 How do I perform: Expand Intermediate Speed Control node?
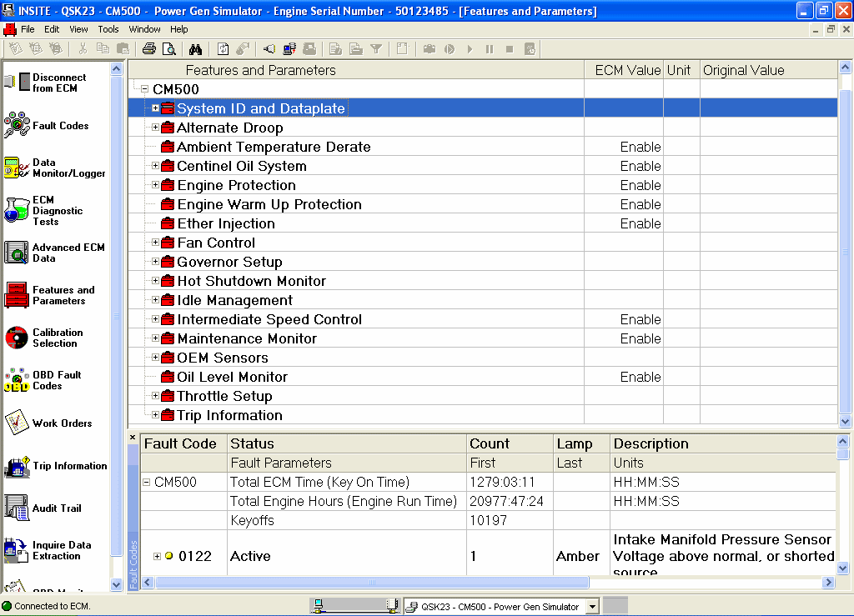(x=155, y=319)
